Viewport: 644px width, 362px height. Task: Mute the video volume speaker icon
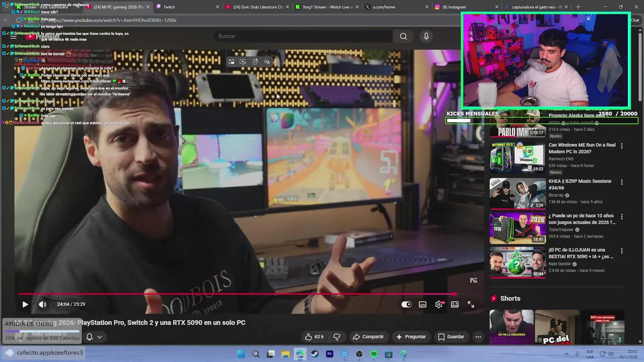tap(43, 304)
